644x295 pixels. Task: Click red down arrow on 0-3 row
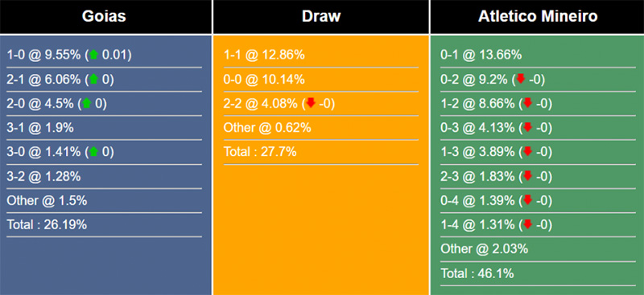pyautogui.click(x=528, y=128)
